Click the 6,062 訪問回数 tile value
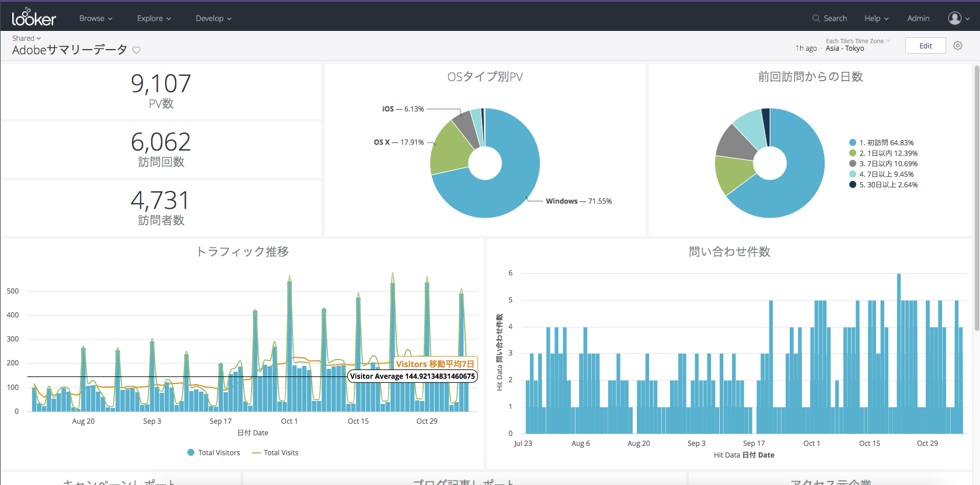This screenshot has width=980, height=485. point(161,142)
